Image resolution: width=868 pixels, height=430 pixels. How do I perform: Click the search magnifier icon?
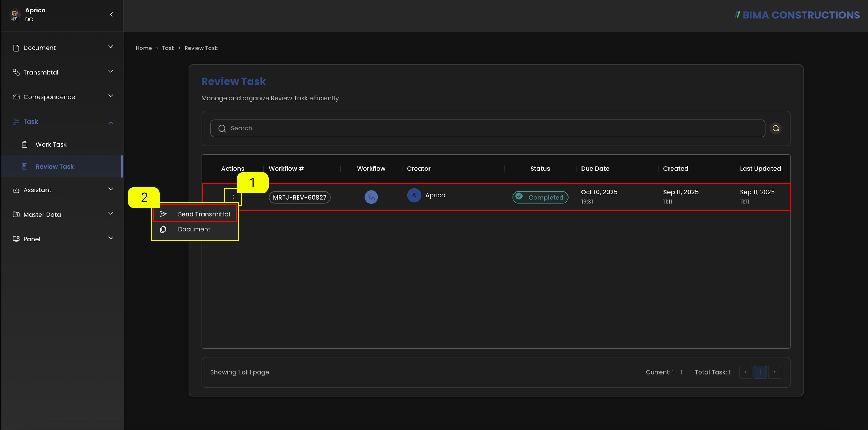click(222, 128)
